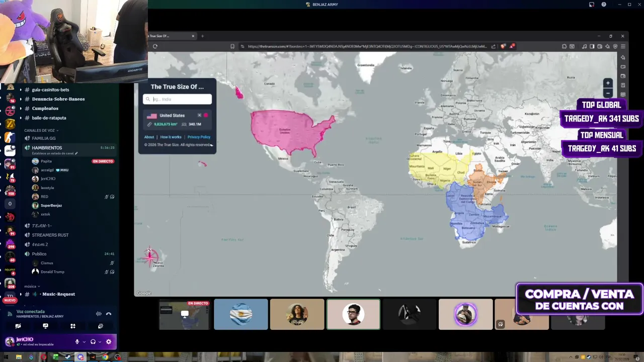Open the Denuncia-Sobre-Baneos channel
Image resolution: width=644 pixels, height=362 pixels.
pyautogui.click(x=58, y=99)
